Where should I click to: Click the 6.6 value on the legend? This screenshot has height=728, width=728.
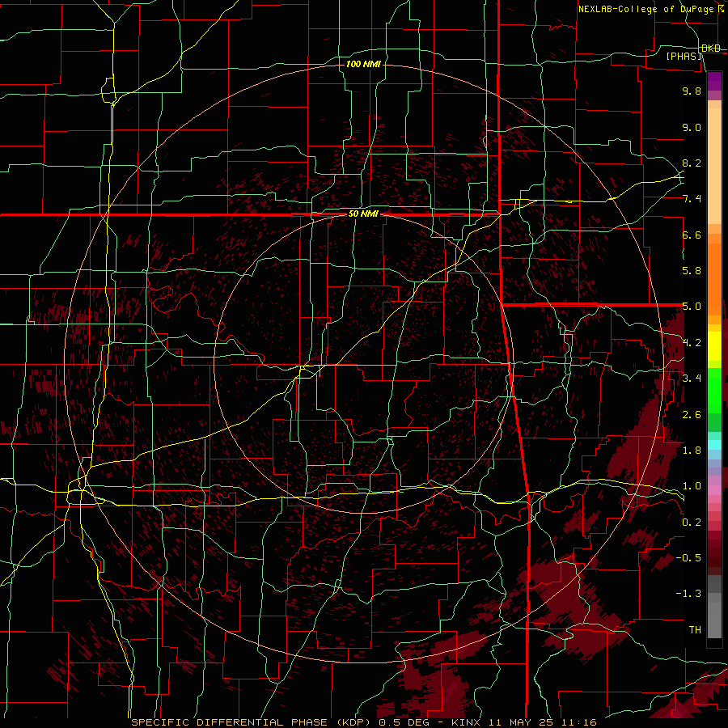click(692, 235)
